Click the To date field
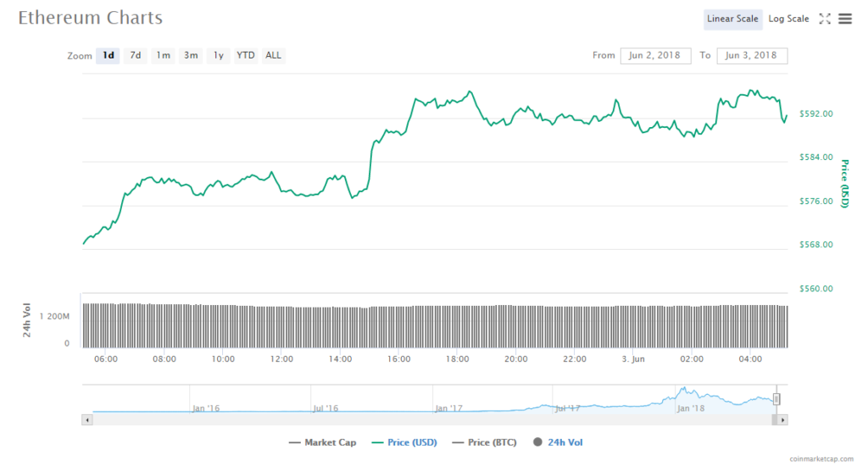868x471 pixels. click(x=752, y=56)
